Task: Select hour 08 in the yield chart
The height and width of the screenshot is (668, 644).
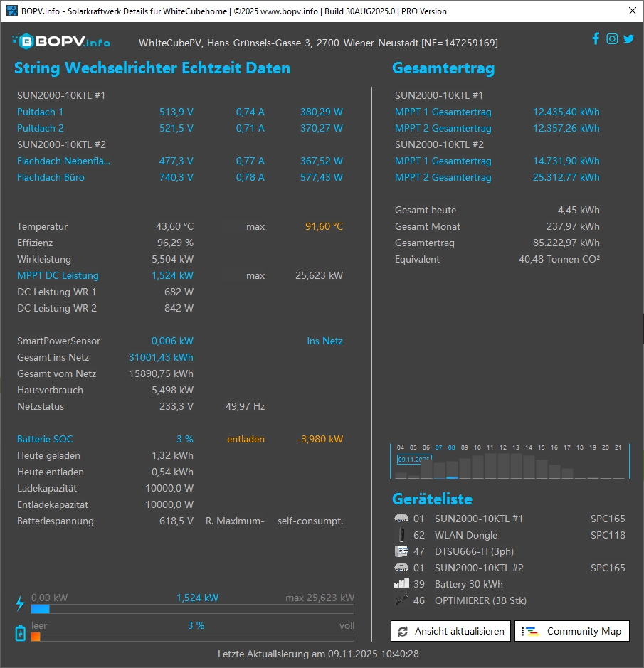Action: [x=452, y=470]
